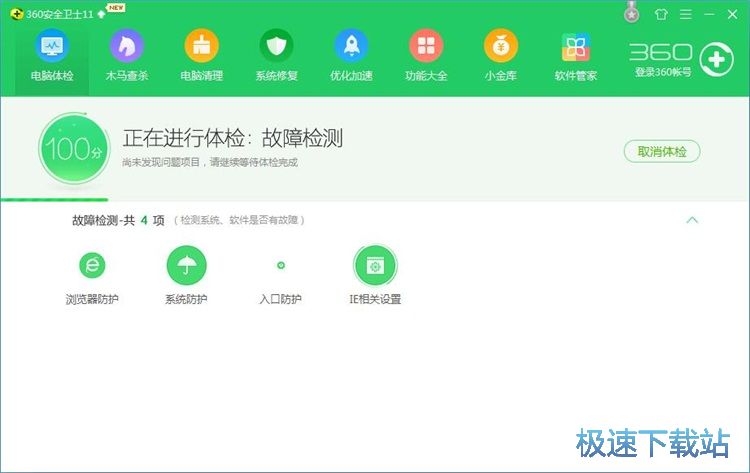750x473 pixels.
Task: Open 木马查杀 trojan scan icon
Action: click(x=127, y=46)
